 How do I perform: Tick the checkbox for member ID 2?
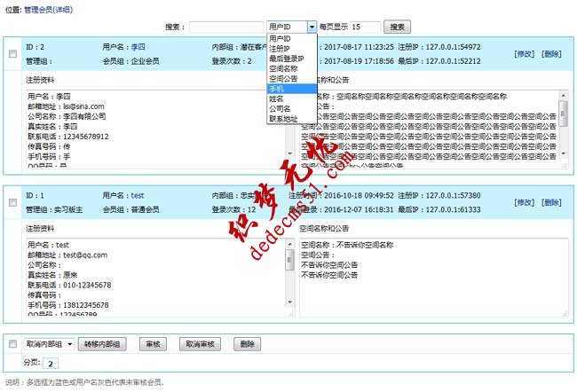(13, 54)
